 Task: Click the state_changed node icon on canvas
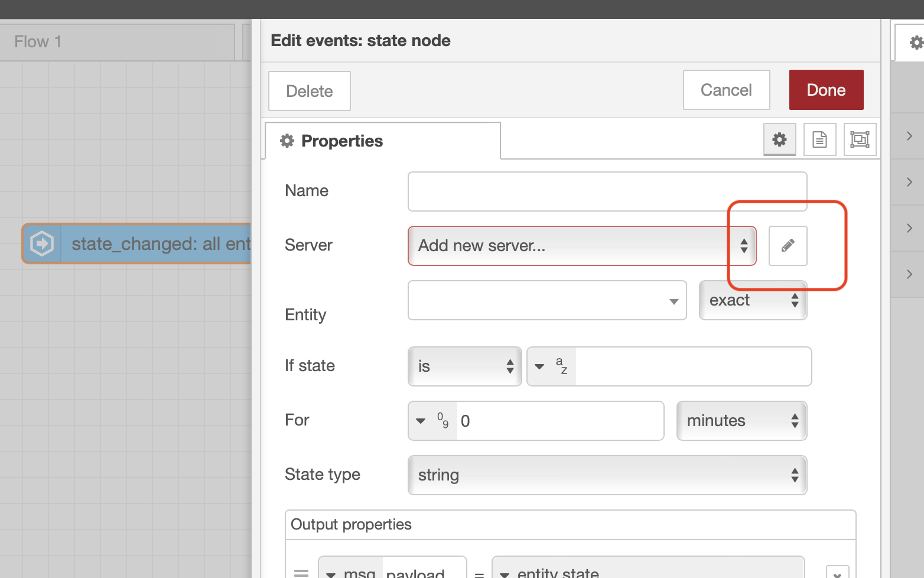pos(42,243)
